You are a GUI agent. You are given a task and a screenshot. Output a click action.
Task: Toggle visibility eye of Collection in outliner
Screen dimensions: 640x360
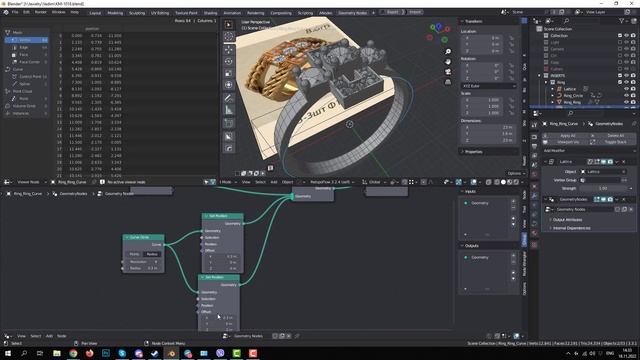(627, 36)
